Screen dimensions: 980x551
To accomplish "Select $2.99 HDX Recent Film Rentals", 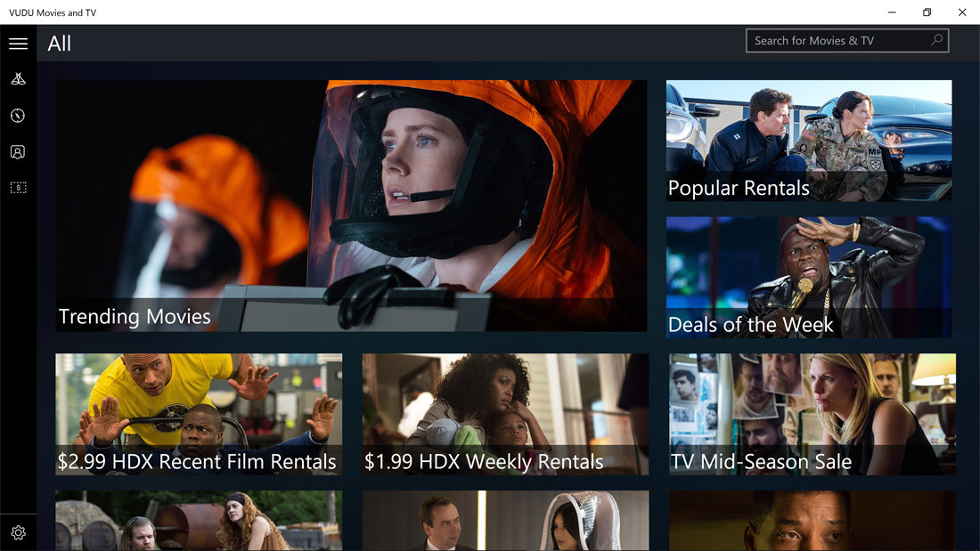I will (x=198, y=414).
